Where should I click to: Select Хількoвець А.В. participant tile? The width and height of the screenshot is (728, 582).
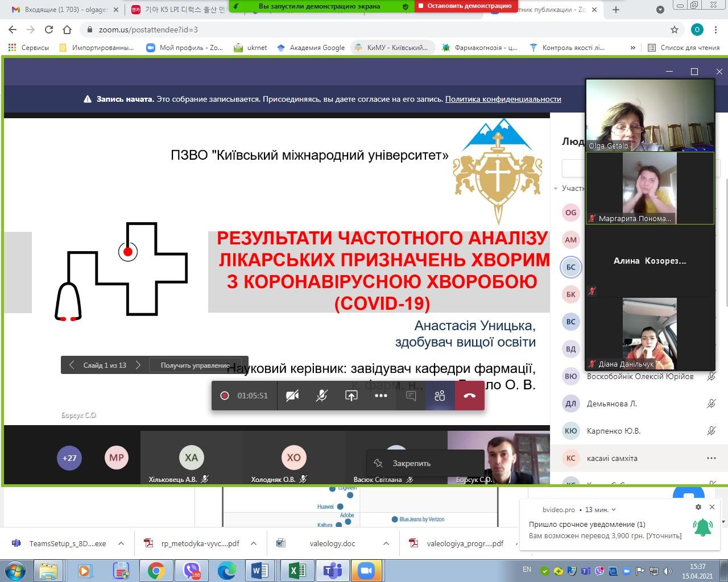(192, 458)
